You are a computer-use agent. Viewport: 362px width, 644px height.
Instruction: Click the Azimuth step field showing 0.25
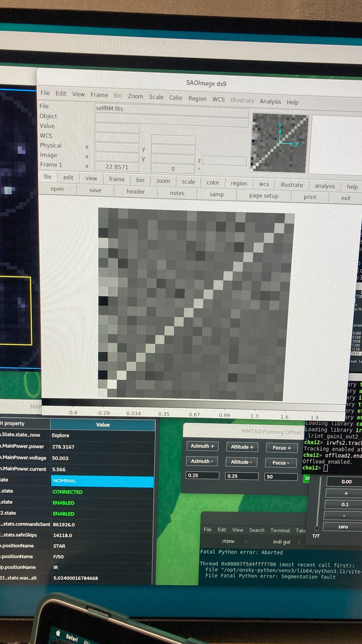coord(202,475)
